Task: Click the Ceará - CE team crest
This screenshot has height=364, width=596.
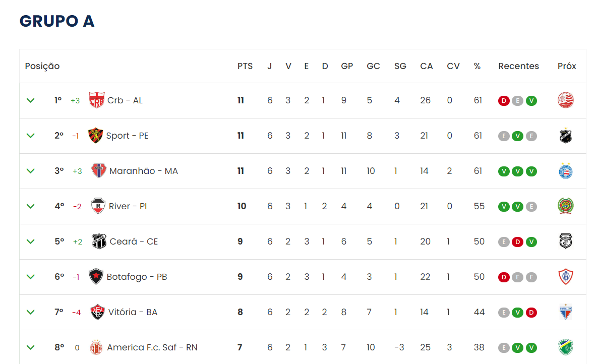Action: point(99,241)
